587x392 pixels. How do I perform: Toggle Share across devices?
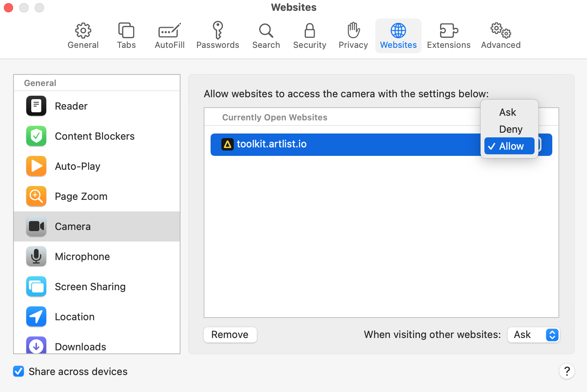point(19,371)
